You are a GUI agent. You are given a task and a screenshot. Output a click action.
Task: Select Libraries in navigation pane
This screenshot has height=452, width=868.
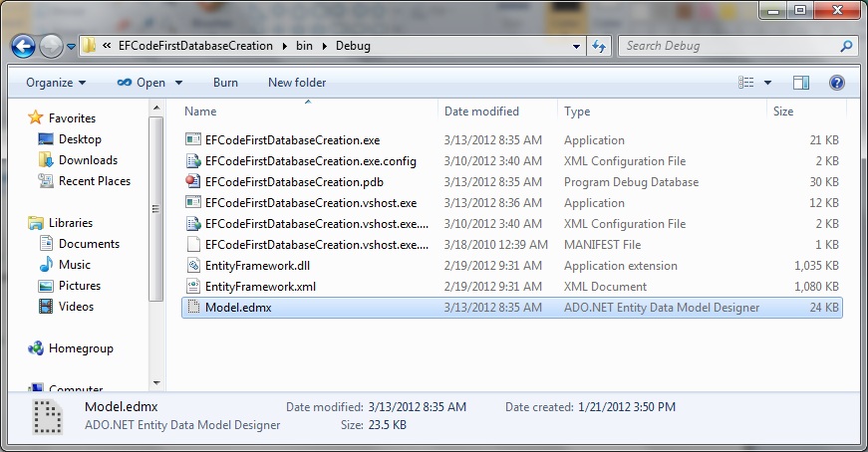[x=71, y=222]
